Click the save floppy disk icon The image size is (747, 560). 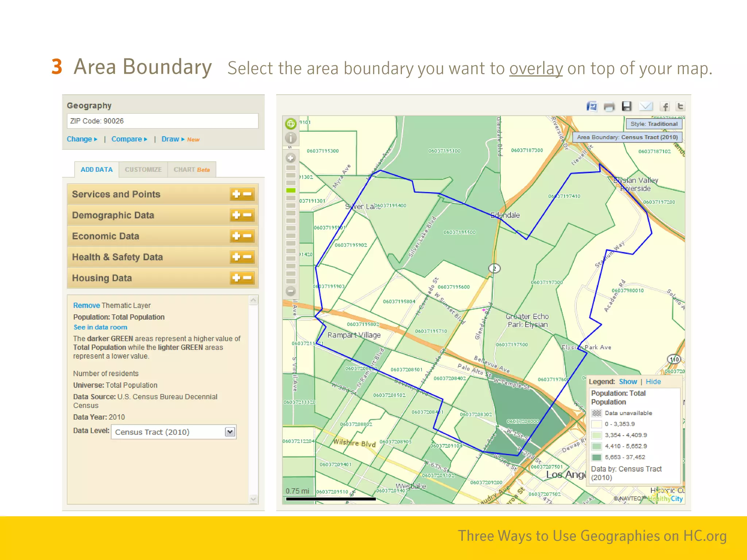tap(626, 106)
